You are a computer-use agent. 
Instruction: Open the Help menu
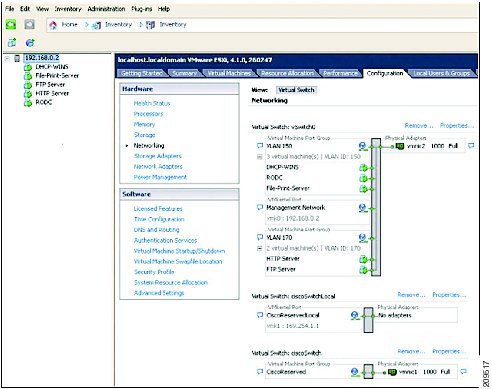164,9
